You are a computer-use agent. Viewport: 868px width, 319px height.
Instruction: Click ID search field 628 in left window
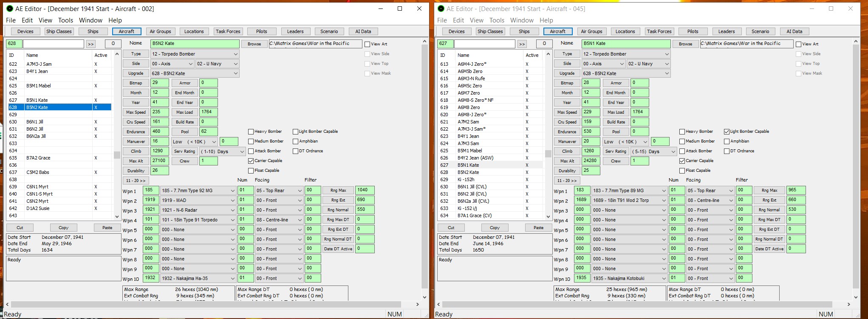tap(14, 44)
